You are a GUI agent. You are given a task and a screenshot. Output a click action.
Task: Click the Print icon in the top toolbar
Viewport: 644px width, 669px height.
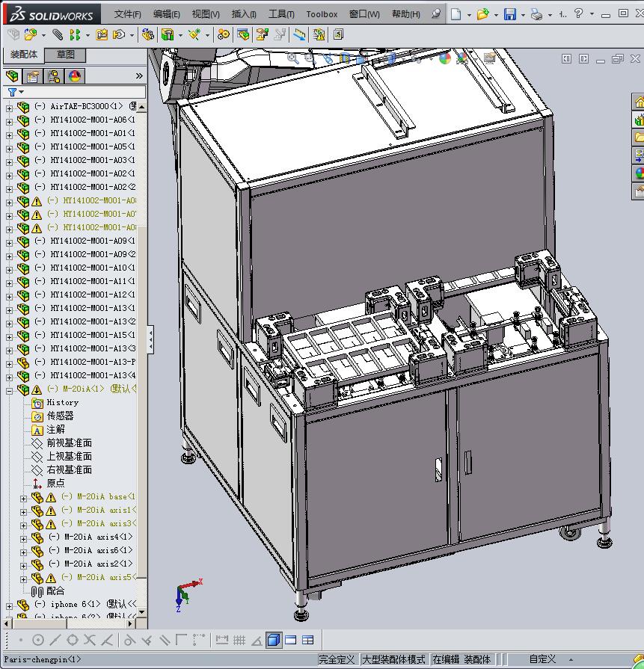tap(536, 14)
